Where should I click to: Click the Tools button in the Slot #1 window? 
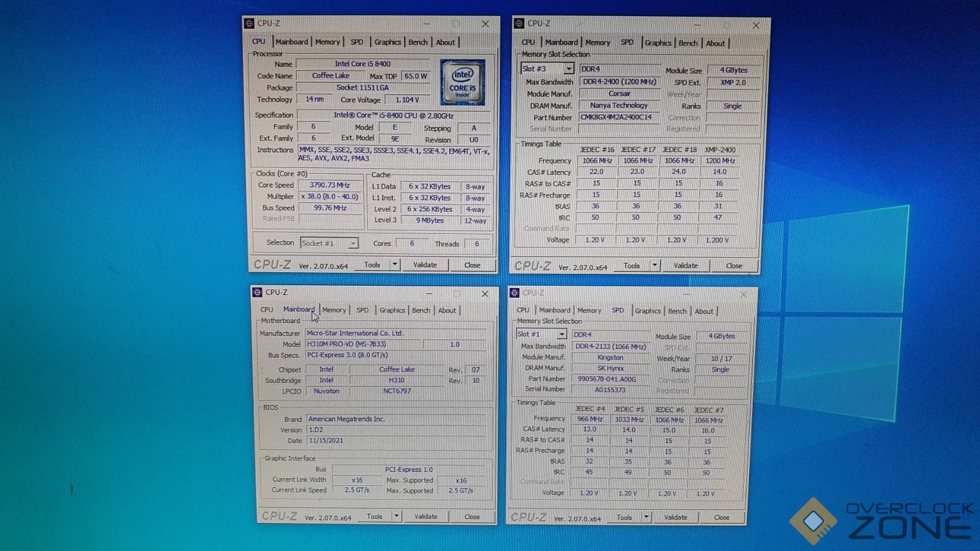coord(624,517)
